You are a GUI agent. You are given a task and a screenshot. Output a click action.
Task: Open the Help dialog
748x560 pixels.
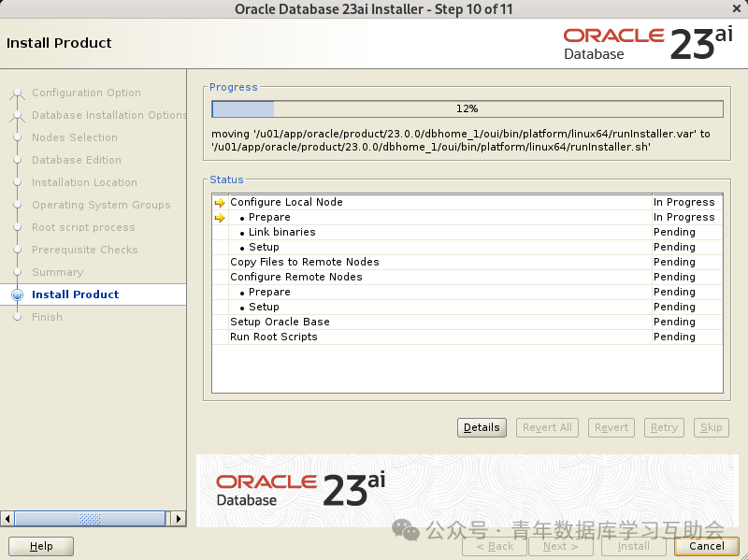pos(41,546)
